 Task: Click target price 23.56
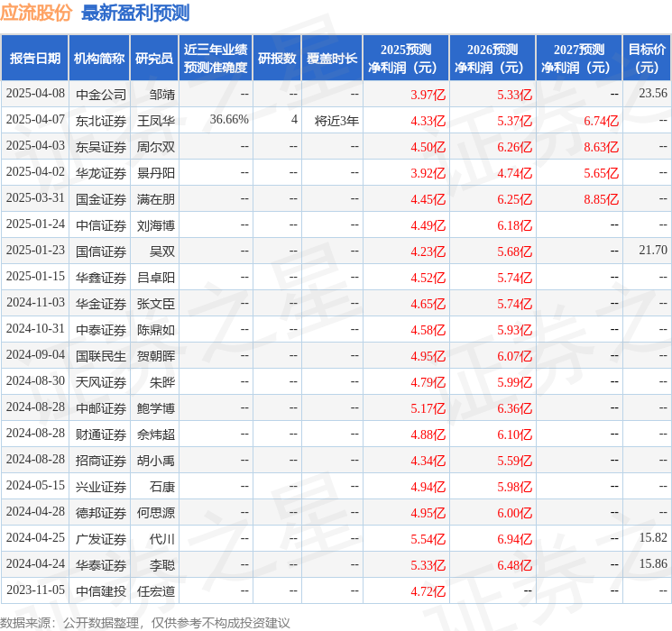click(x=653, y=94)
